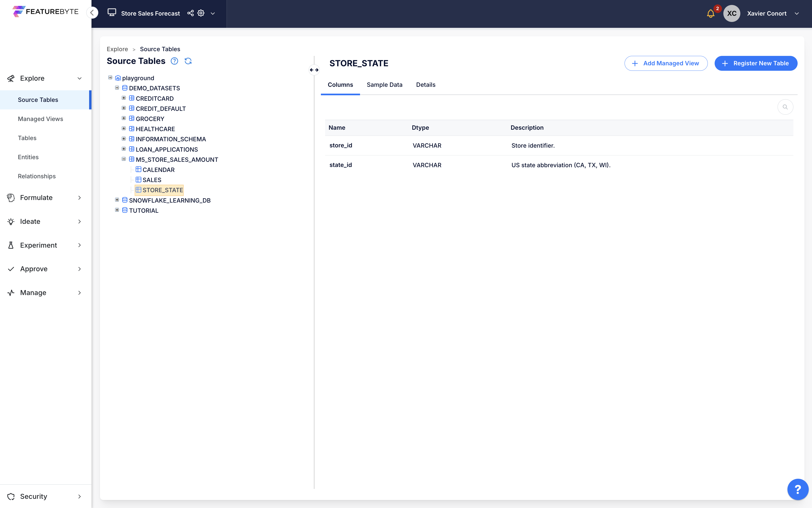Open the catalog selector dropdown chevron
This screenshot has width=812, height=508.
[x=213, y=13]
